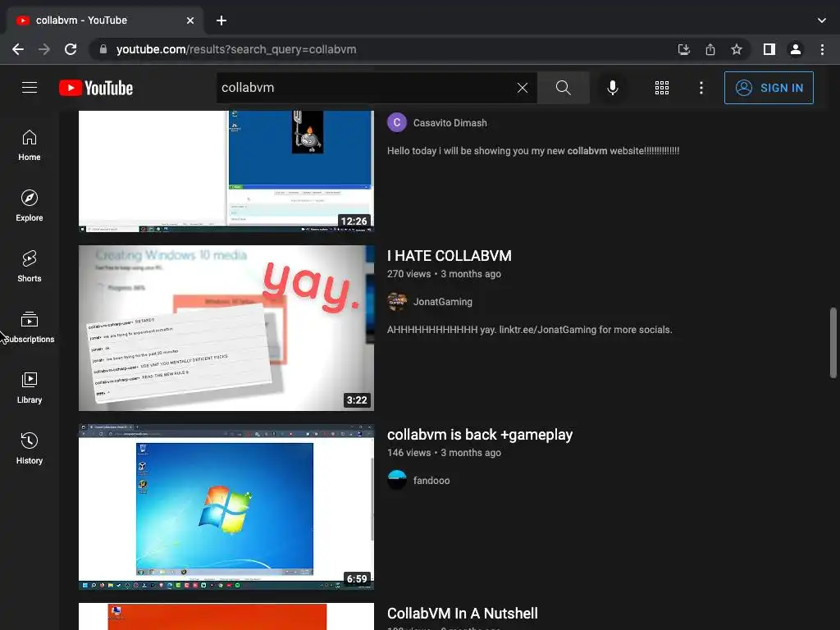Screen dimensions: 840x630
Task: Open YouTube settings three-dot menu
Action: [701, 88]
